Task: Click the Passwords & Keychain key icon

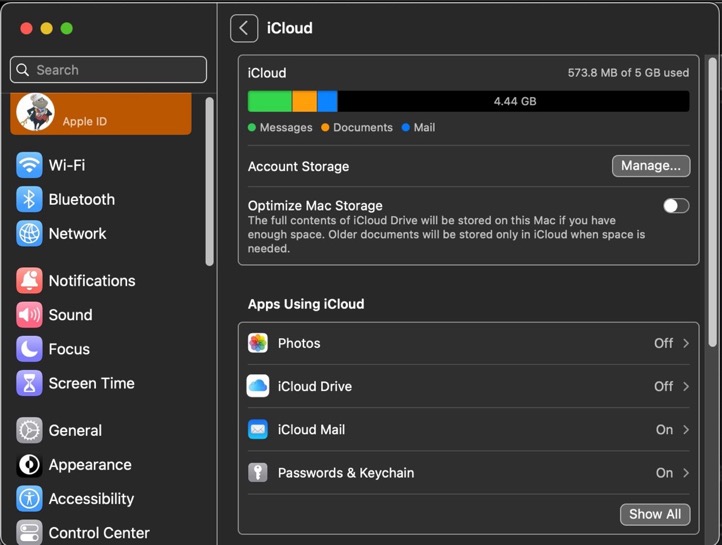Action: coord(258,472)
